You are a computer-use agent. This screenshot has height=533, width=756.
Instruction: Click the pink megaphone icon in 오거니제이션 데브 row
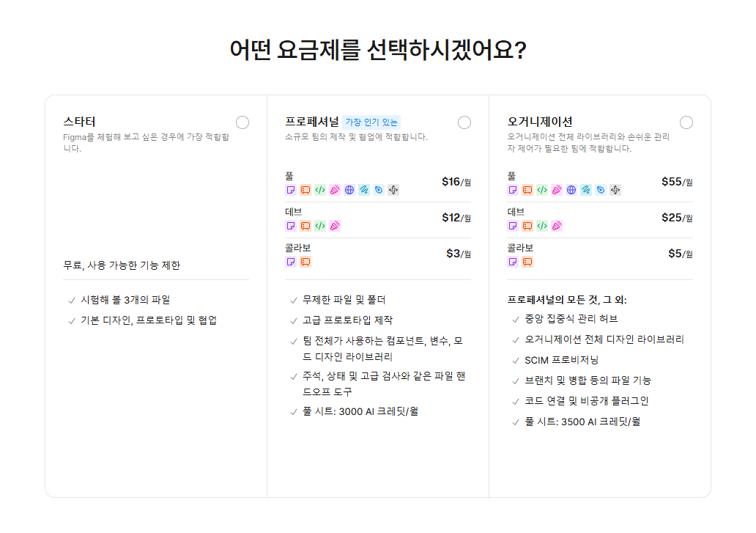557,226
